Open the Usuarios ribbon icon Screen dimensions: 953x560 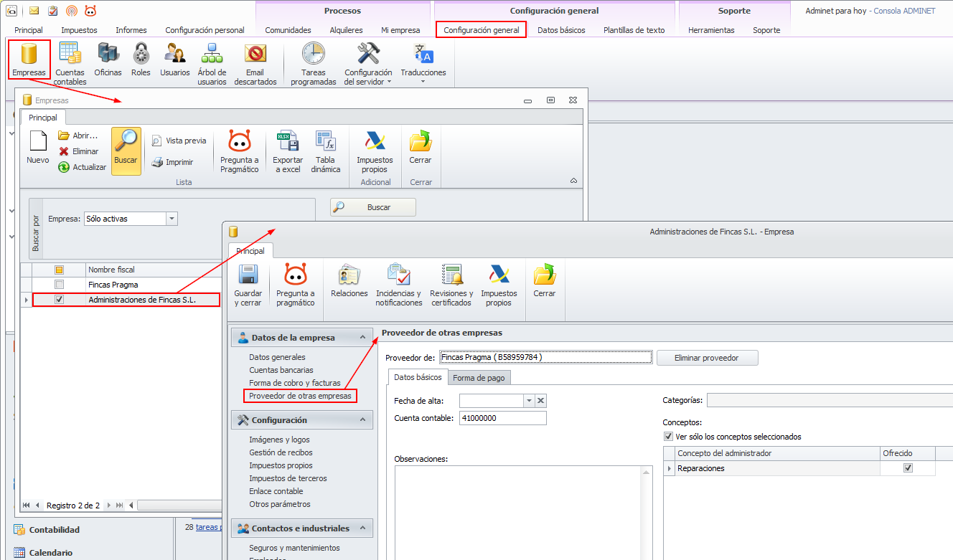[x=175, y=60]
